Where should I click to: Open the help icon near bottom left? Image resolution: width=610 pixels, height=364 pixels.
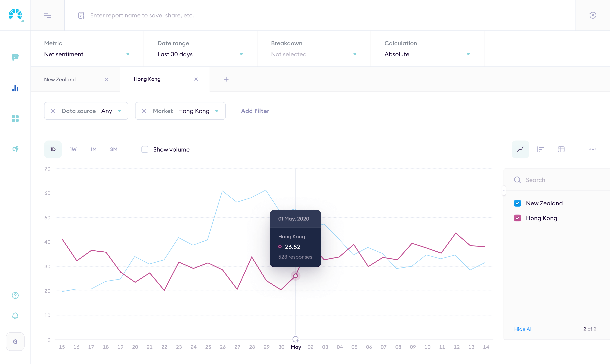pyautogui.click(x=15, y=295)
